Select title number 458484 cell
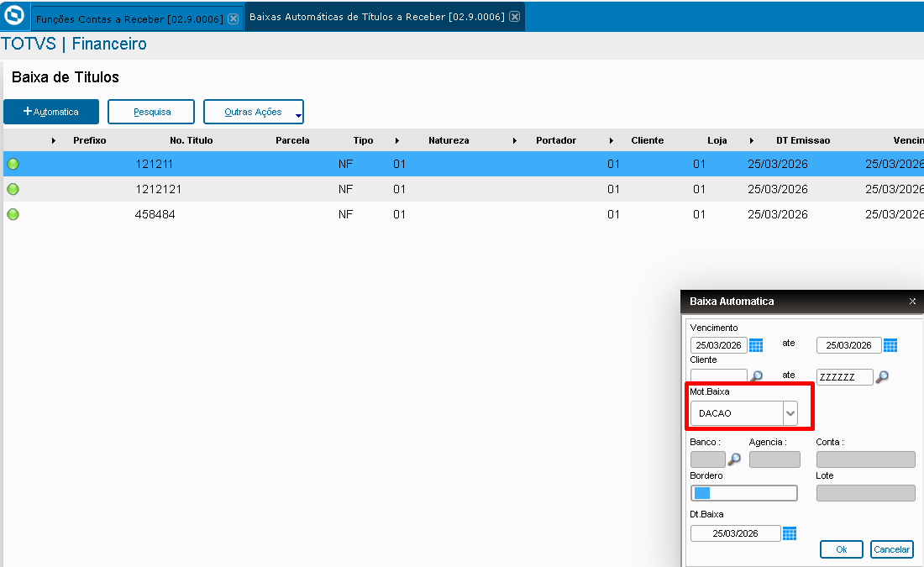Screen dimensions: 924x567 [155, 214]
